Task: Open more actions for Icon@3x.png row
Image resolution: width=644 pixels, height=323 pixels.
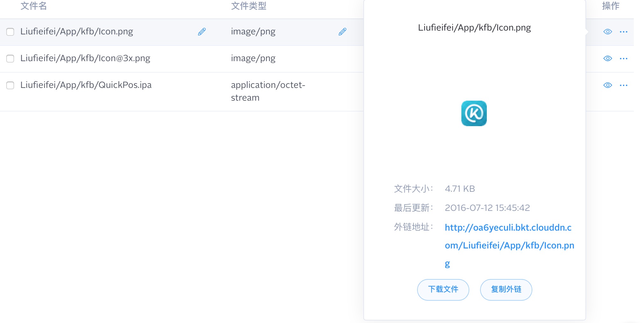Action: pos(624,58)
